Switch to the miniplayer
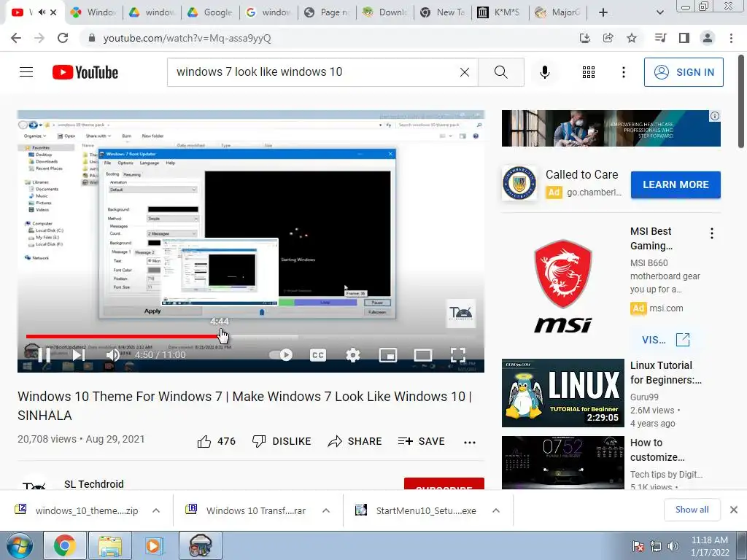The height and width of the screenshot is (560, 747). [x=388, y=355]
